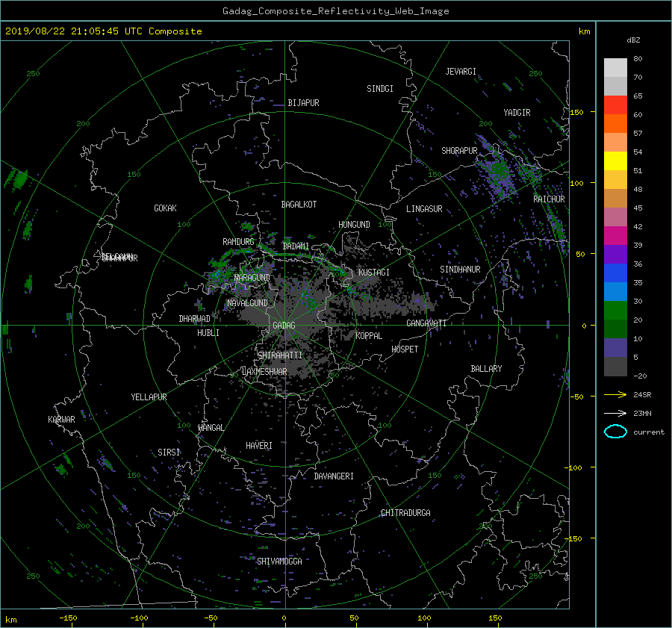This screenshot has height=628, width=672.
Task: Click the KOPPAL city label
Action: [369, 336]
